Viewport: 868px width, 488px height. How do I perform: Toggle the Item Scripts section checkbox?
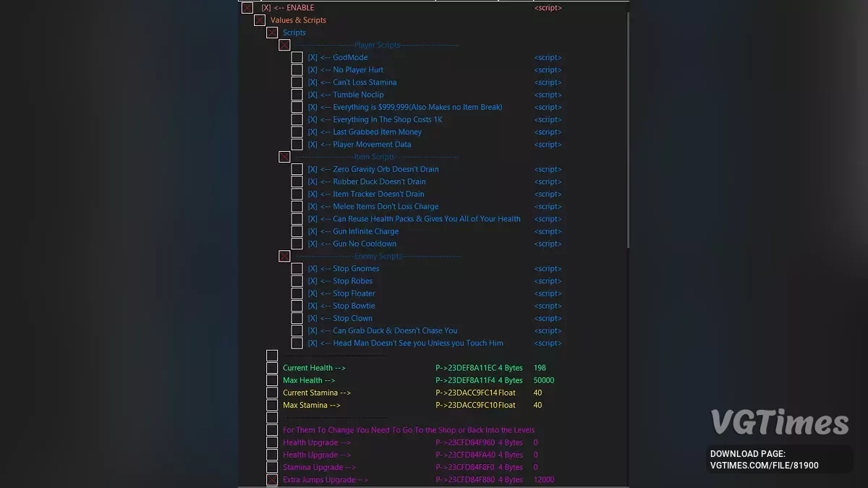pos(284,156)
